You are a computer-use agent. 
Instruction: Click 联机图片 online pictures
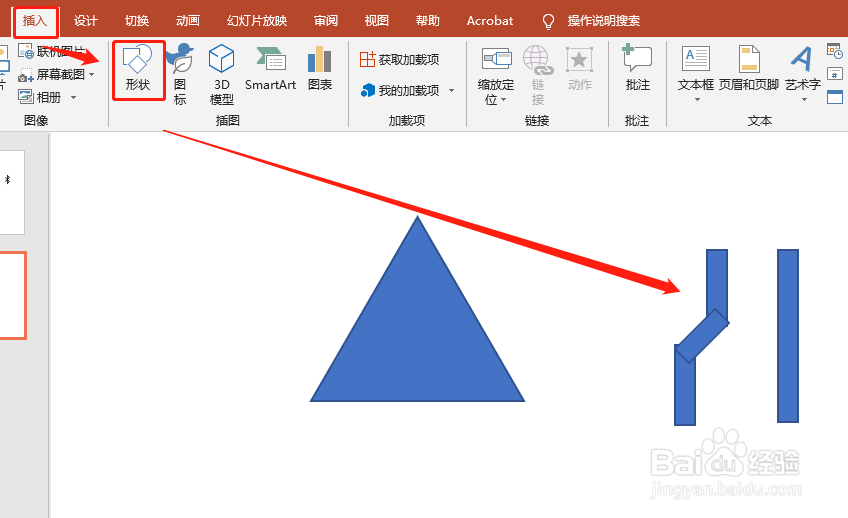click(52, 51)
